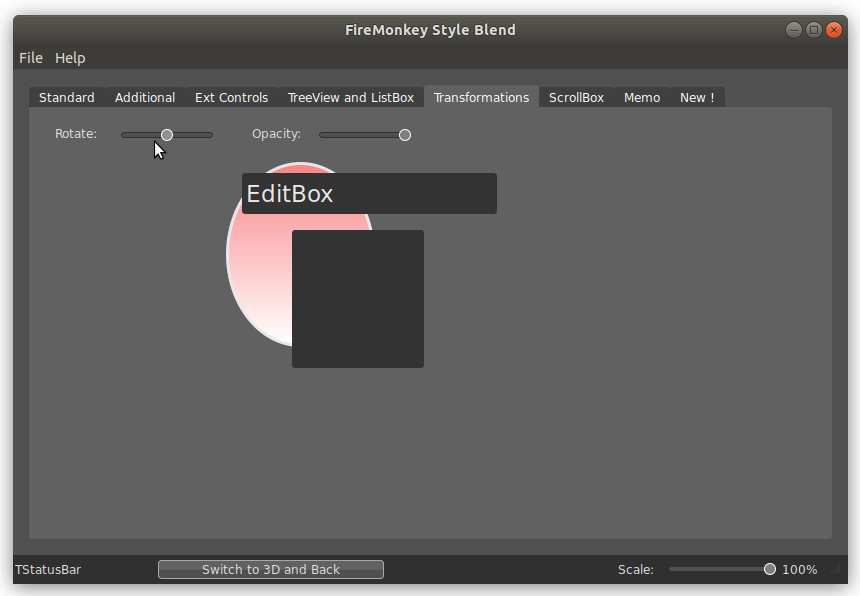Click Switch to 3D and Back button
The height and width of the screenshot is (596, 860).
271,569
